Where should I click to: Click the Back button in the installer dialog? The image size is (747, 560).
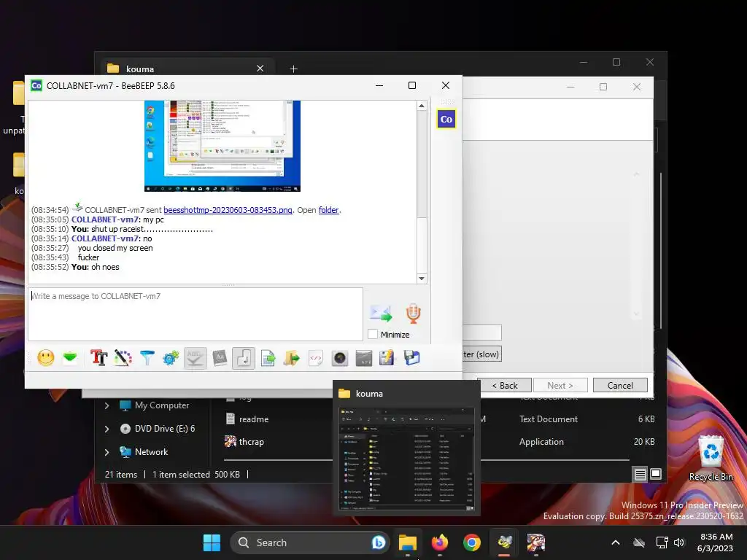(505, 385)
